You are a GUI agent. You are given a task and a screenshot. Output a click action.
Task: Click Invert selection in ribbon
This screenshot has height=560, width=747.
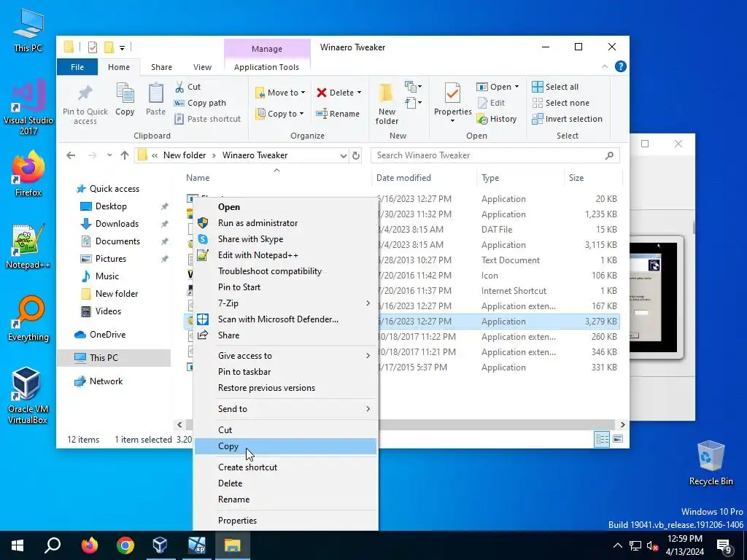pos(567,119)
